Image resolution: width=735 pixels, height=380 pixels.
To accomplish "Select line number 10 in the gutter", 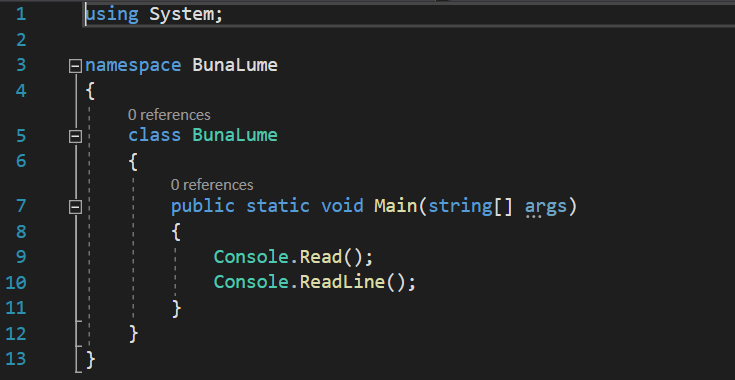I will click(x=16, y=283).
